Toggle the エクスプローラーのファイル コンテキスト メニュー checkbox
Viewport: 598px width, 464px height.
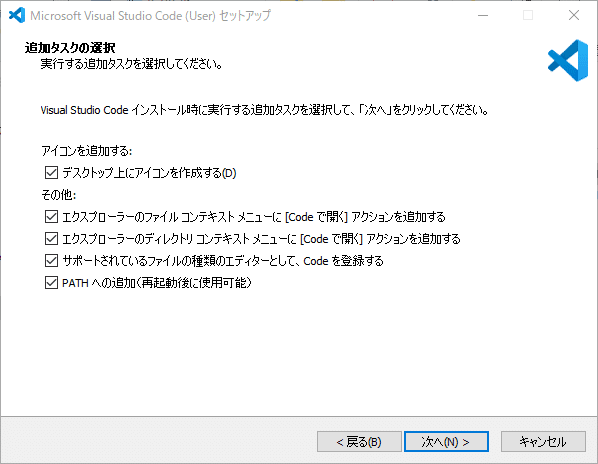51,217
